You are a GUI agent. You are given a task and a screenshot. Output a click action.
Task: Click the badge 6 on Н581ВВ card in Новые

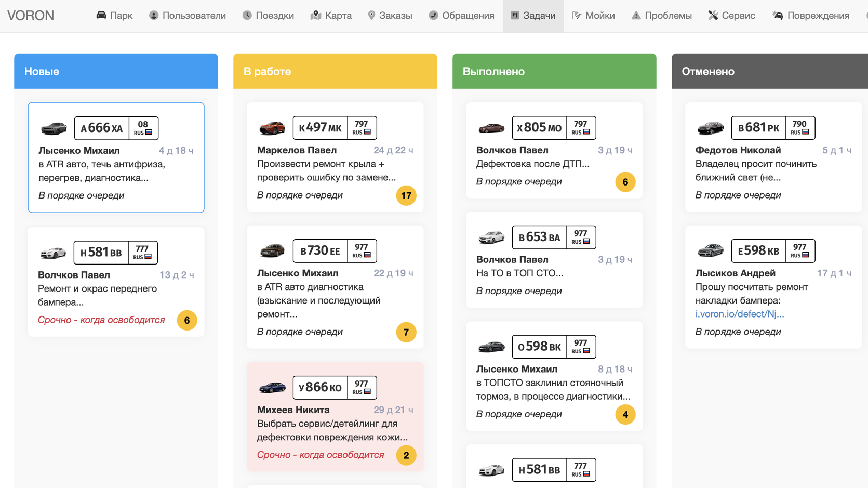pos(187,321)
